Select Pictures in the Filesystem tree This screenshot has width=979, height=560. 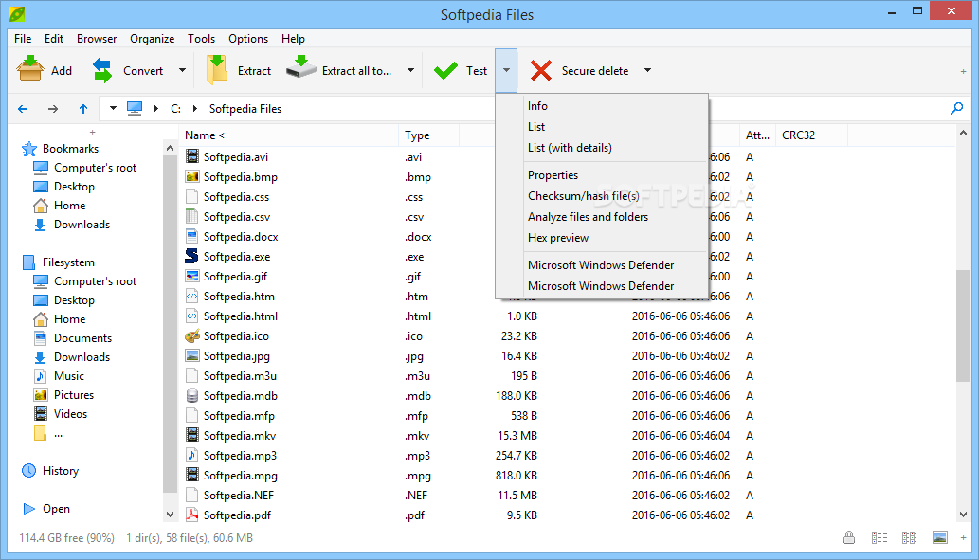tap(74, 395)
